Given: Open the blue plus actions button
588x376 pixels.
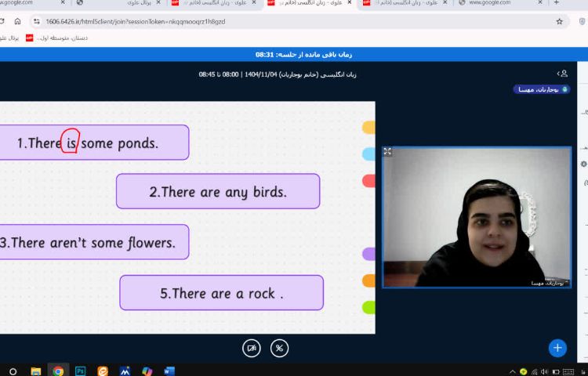Looking at the screenshot, I should [x=557, y=348].
